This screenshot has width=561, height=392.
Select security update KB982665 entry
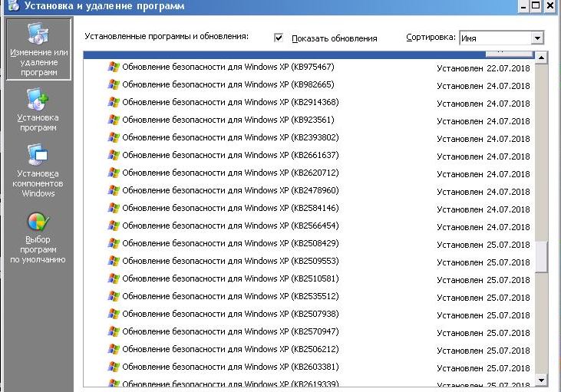tap(228, 84)
